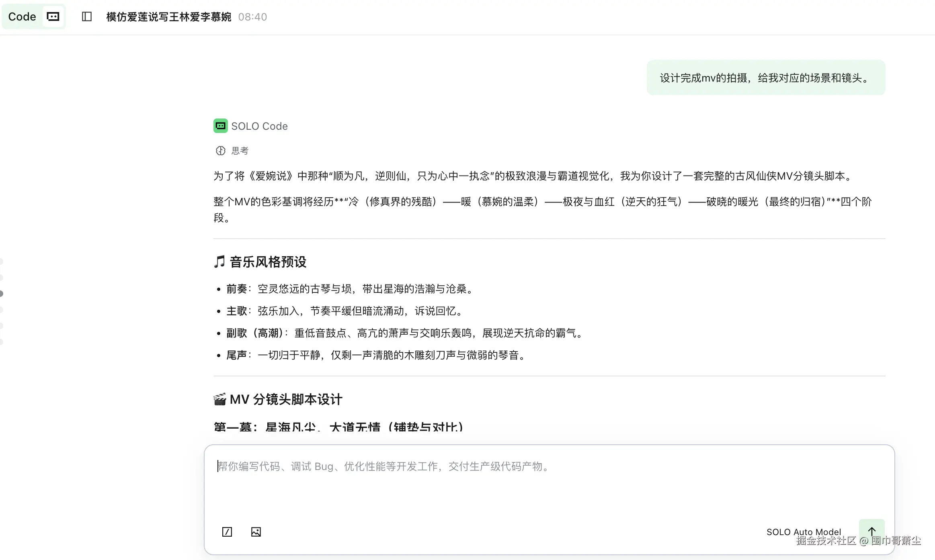935x560 pixels.
Task: Expand the 思考 reasoning section
Action: pos(239,151)
